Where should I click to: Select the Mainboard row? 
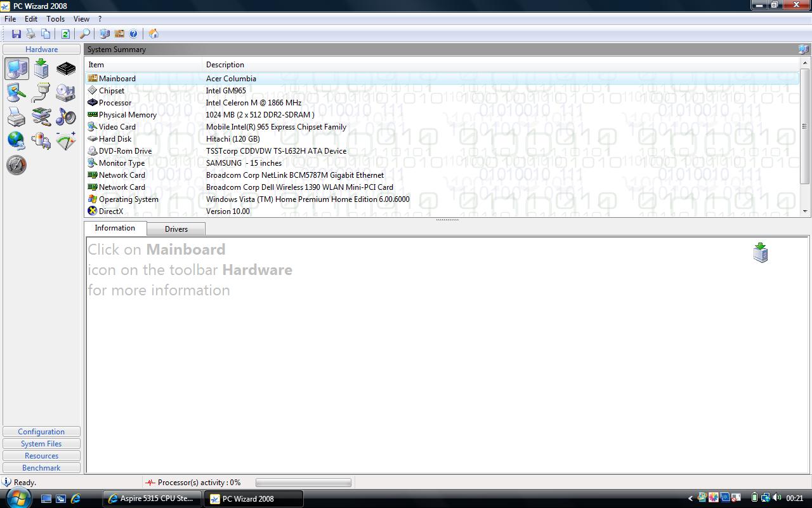click(442, 79)
